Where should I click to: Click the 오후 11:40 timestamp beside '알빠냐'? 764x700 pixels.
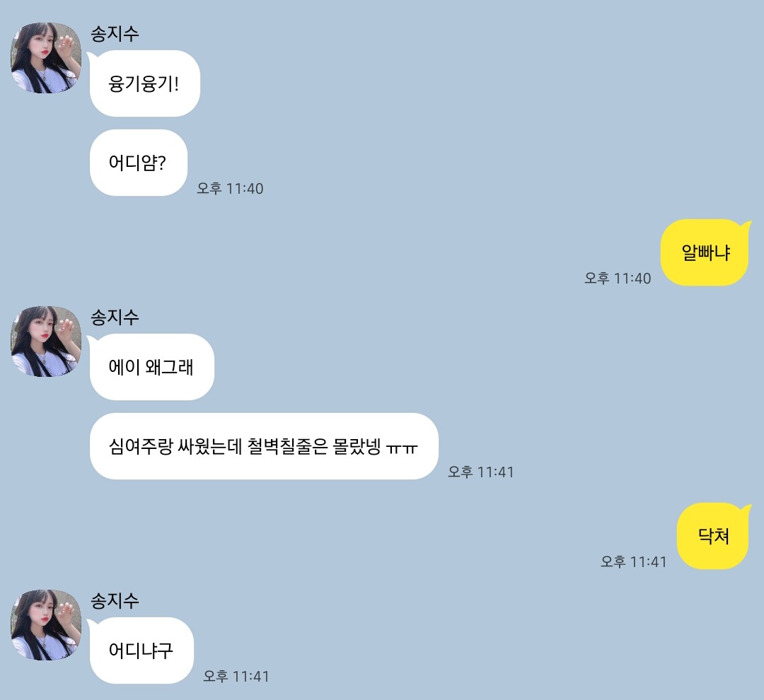[618, 278]
